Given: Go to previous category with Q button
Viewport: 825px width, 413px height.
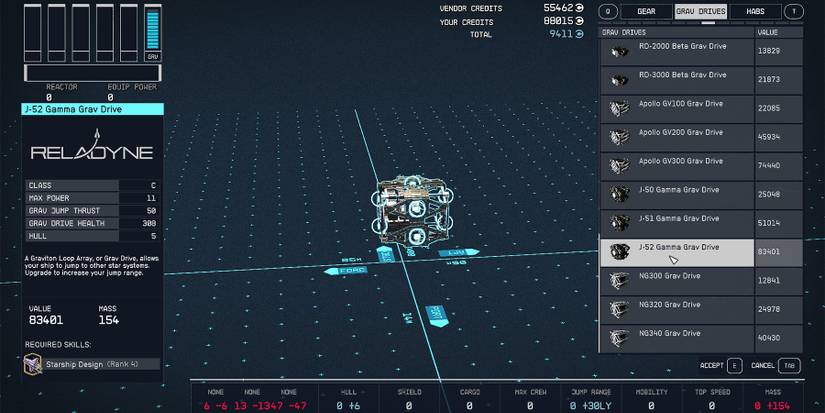Looking at the screenshot, I should 607,11.
